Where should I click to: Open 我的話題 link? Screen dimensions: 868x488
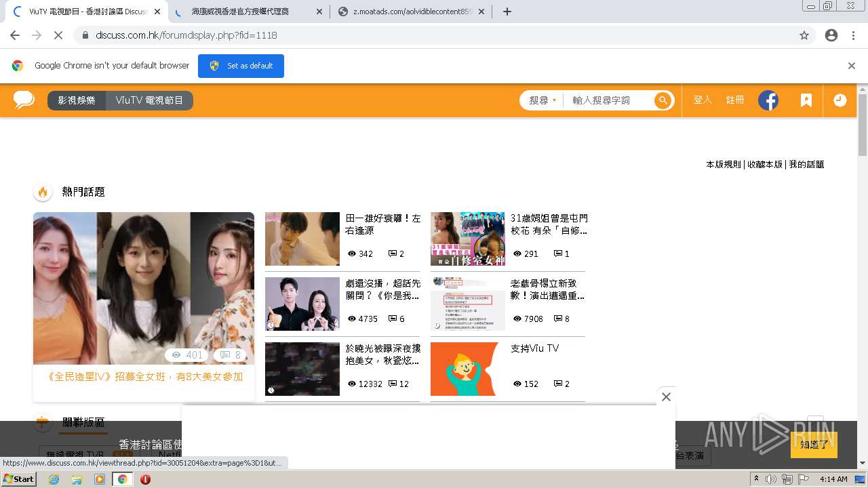pyautogui.click(x=806, y=164)
